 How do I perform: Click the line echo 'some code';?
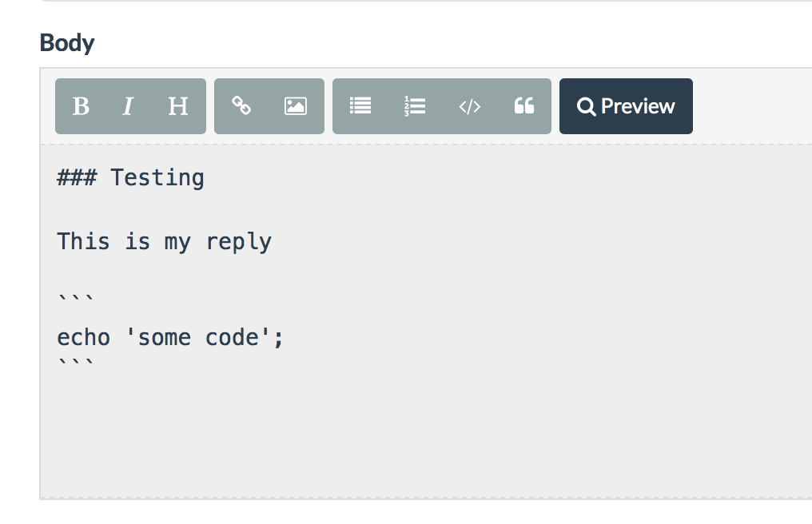[170, 338]
